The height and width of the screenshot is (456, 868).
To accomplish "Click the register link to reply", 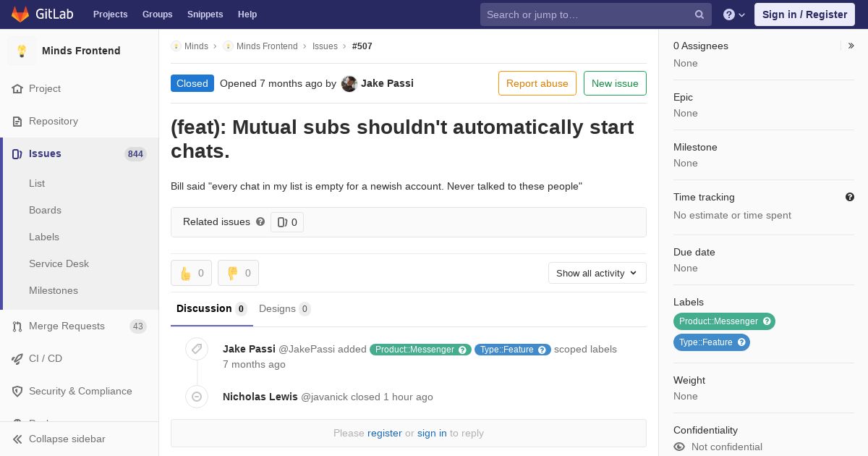I will click(385, 433).
